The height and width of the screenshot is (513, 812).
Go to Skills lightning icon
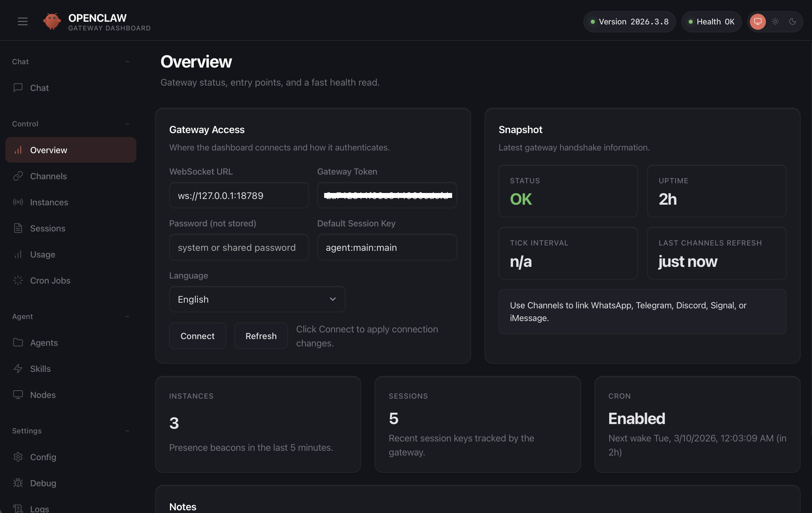click(x=18, y=369)
